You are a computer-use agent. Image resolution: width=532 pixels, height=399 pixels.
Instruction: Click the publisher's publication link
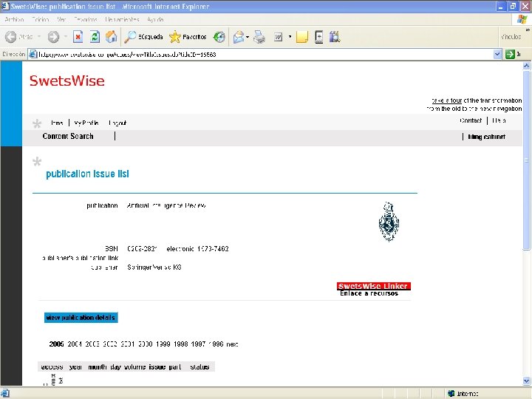tap(80, 258)
